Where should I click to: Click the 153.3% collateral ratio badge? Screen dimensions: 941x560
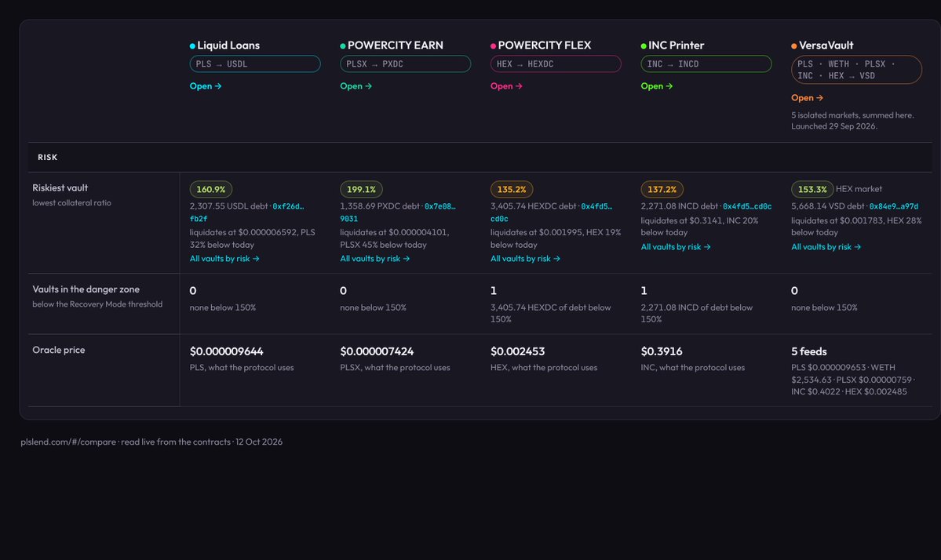point(812,190)
